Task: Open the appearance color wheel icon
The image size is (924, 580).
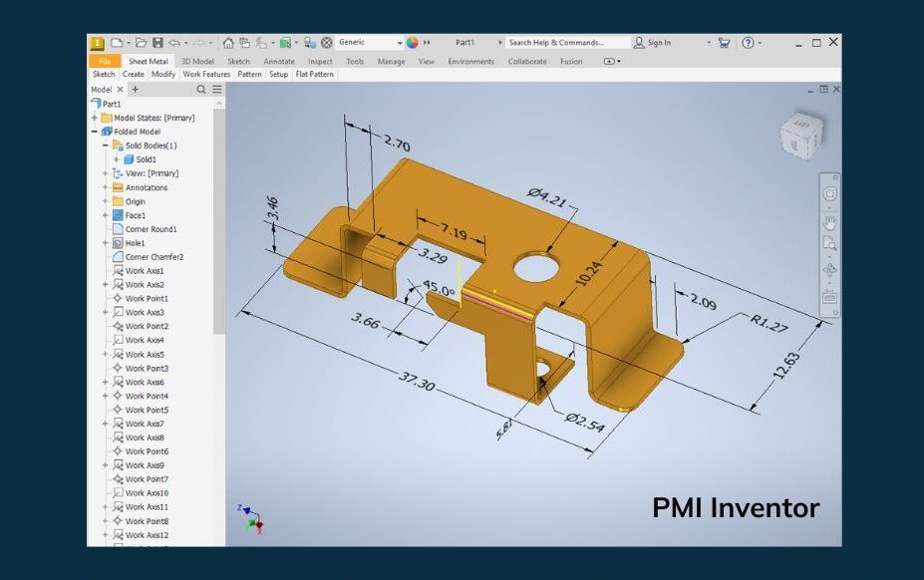Action: (412, 43)
